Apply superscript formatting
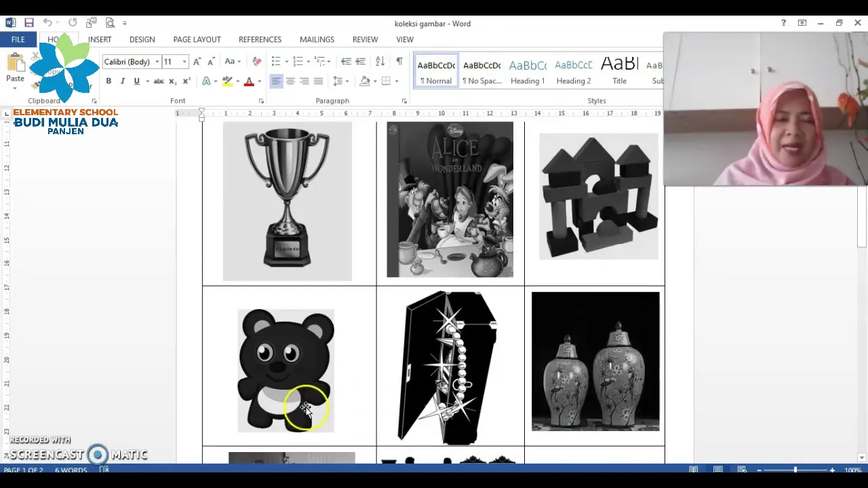868x488 pixels. tap(186, 81)
